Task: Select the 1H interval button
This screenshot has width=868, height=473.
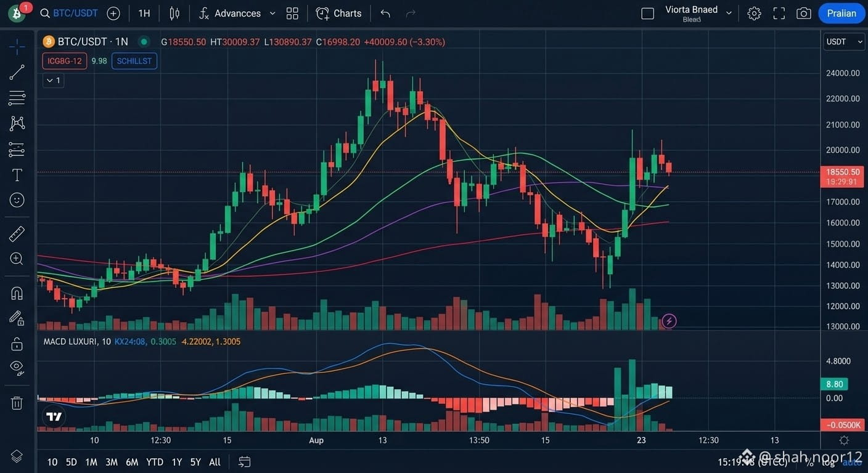Action: [144, 13]
